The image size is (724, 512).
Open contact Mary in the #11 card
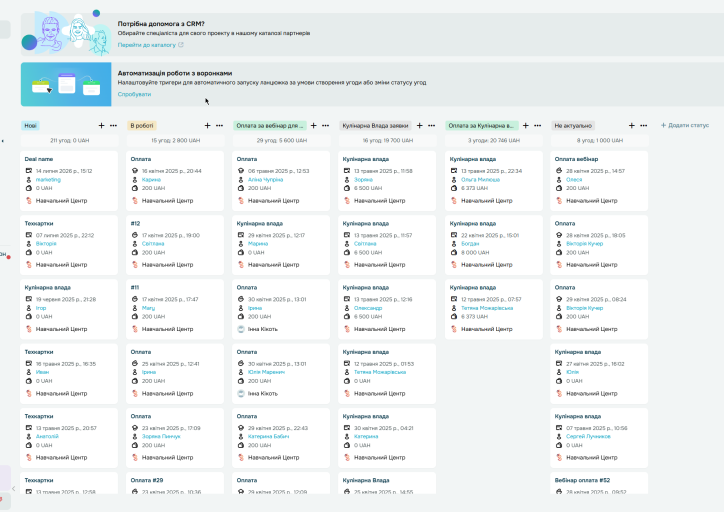pyautogui.click(x=148, y=307)
